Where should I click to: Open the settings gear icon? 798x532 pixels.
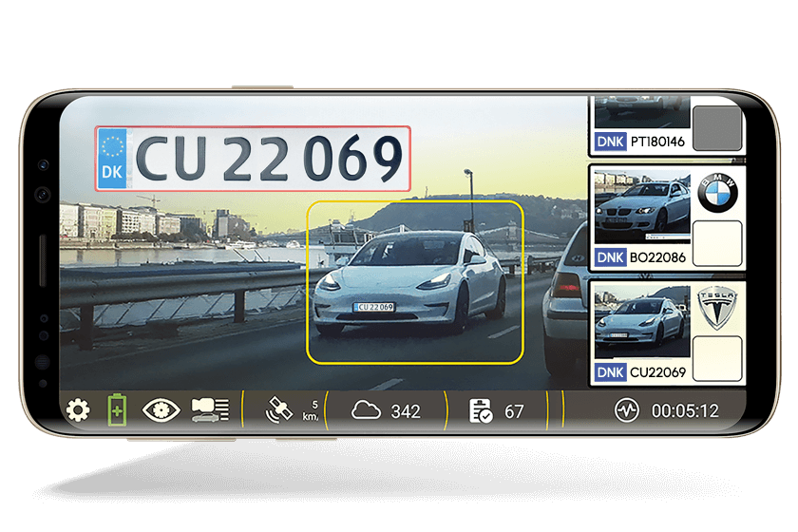click(78, 409)
